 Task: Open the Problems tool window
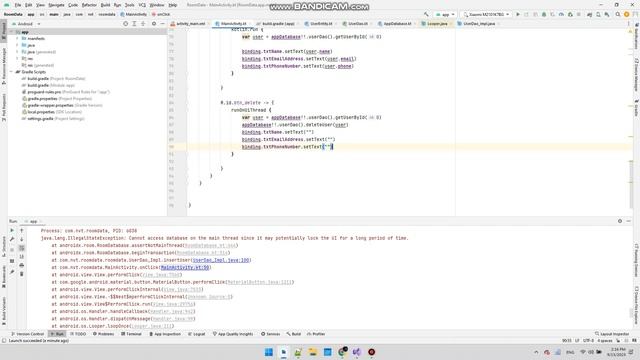(103, 334)
